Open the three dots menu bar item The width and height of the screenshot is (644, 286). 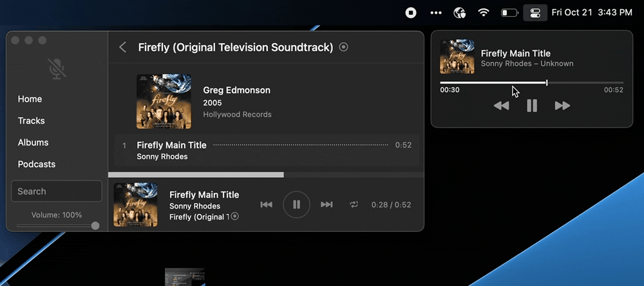point(436,13)
